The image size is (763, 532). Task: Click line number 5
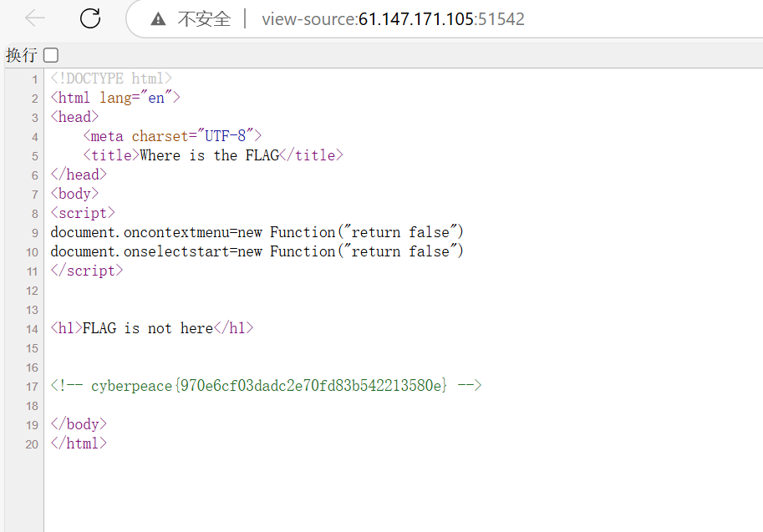pos(34,156)
